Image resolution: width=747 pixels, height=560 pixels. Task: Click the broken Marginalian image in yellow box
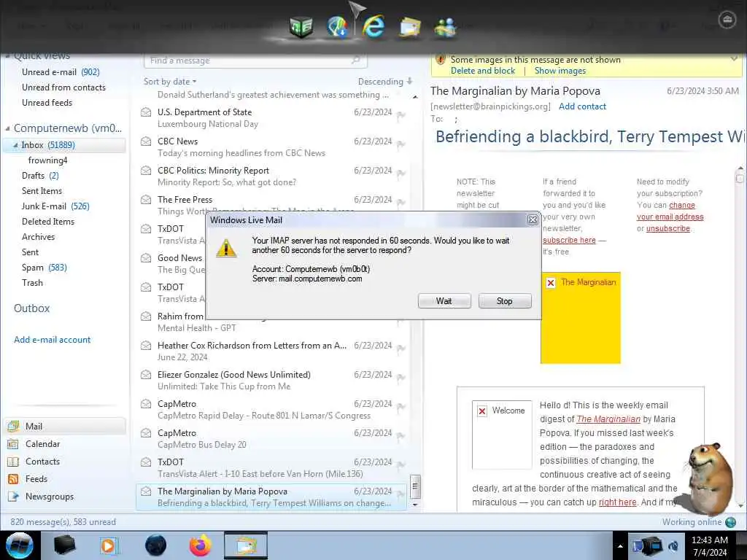551,283
